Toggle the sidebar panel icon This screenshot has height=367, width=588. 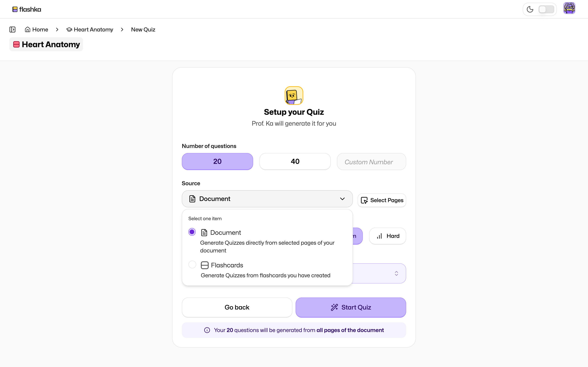[x=12, y=29]
